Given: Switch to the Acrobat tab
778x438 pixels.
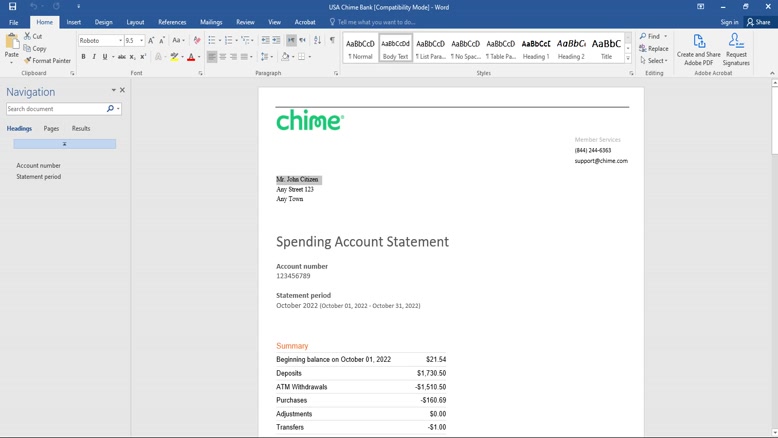Looking at the screenshot, I should [x=305, y=22].
